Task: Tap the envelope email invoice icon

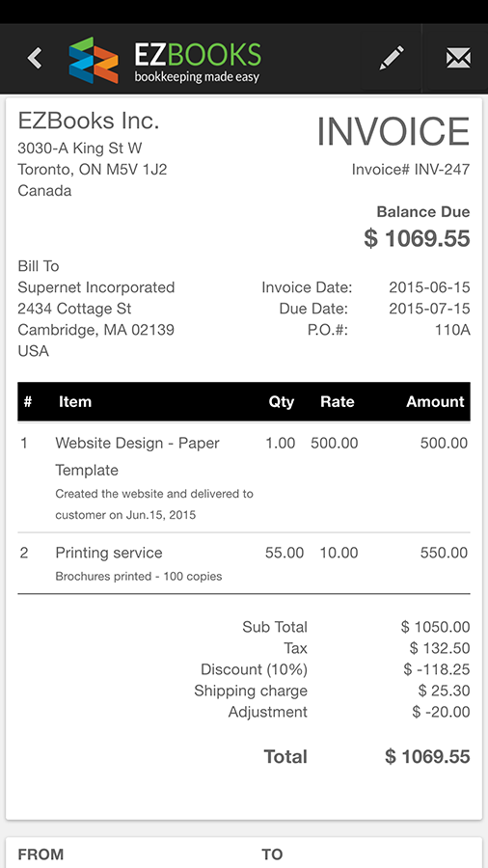Action: (458, 58)
